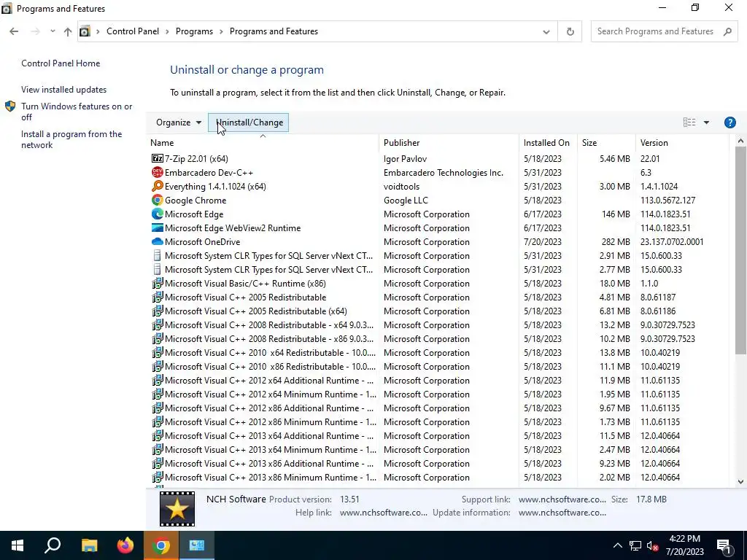Click the Programs breadcrumb
747x560 pixels.
click(x=194, y=31)
